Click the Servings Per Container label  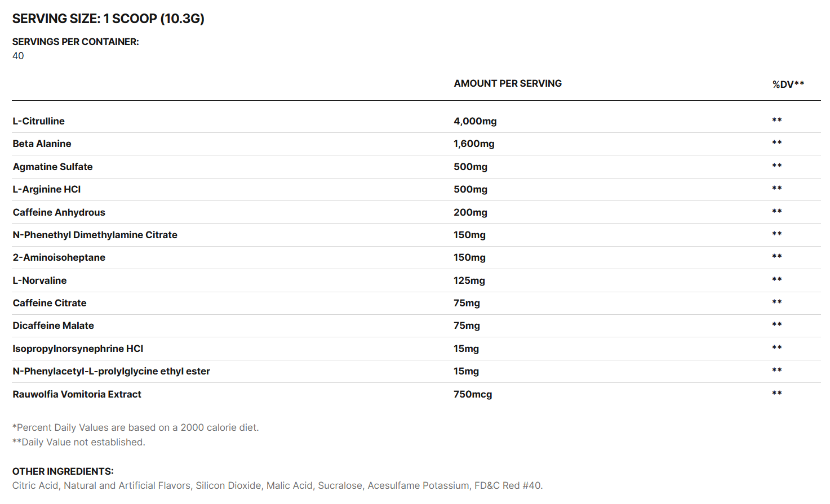(x=76, y=42)
